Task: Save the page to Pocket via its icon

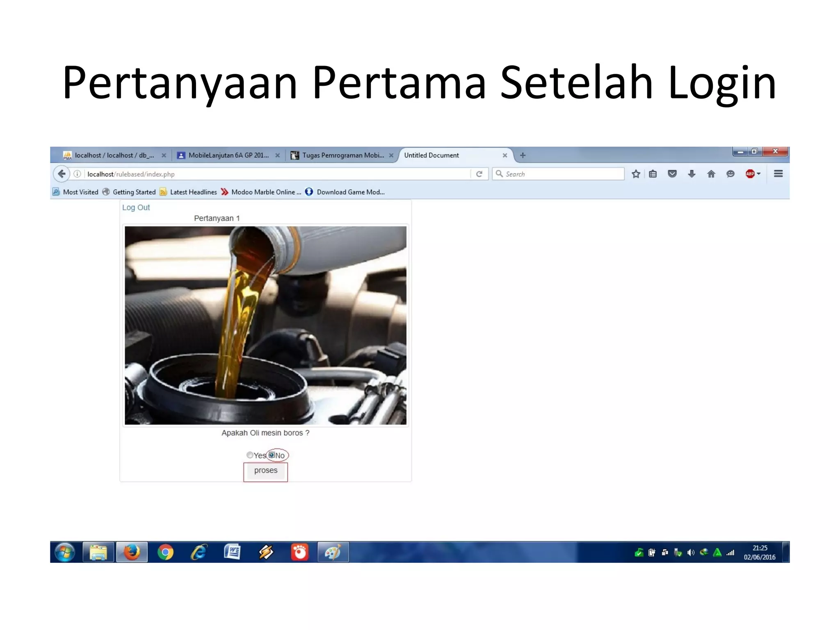Action: (x=672, y=174)
